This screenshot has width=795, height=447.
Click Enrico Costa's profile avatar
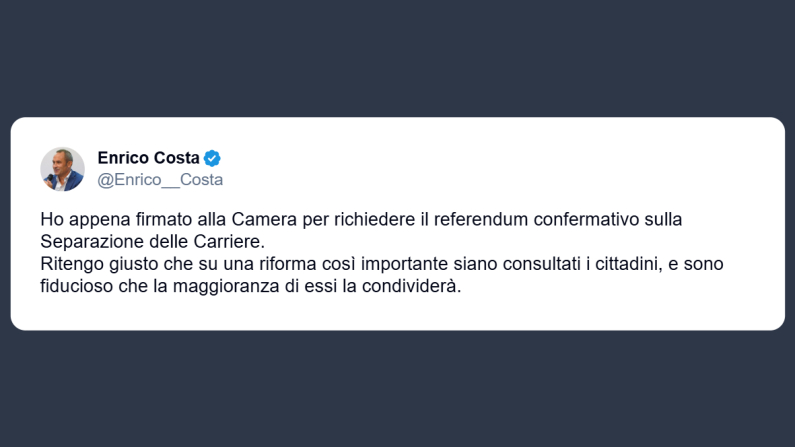pos(62,169)
